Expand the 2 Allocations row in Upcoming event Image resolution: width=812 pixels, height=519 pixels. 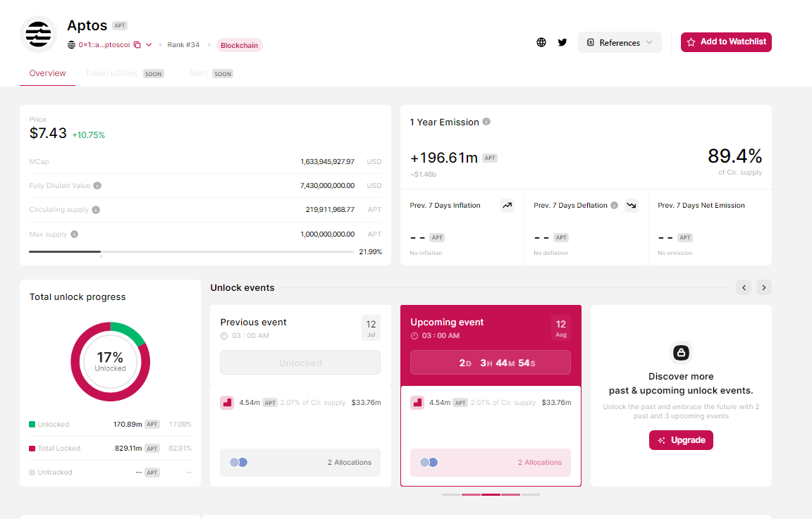[491, 463]
